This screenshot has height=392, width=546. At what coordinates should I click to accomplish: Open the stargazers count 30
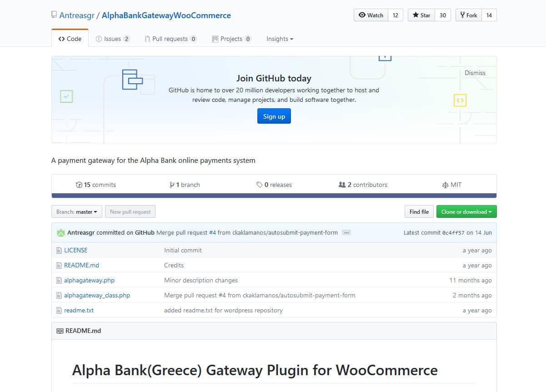(442, 15)
